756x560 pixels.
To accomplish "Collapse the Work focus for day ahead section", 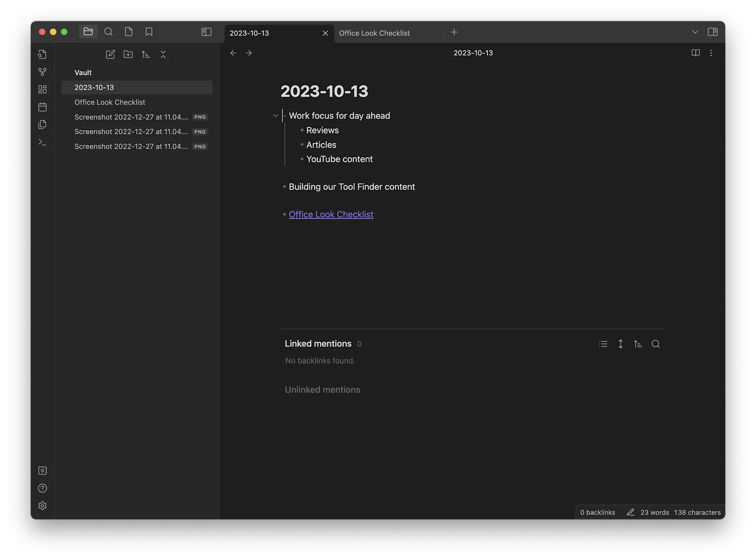I will tap(275, 115).
